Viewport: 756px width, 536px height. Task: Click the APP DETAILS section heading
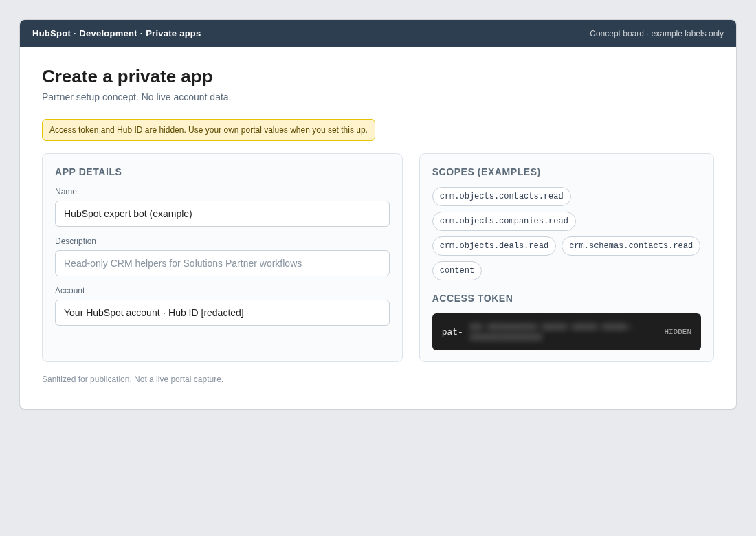tap(88, 172)
